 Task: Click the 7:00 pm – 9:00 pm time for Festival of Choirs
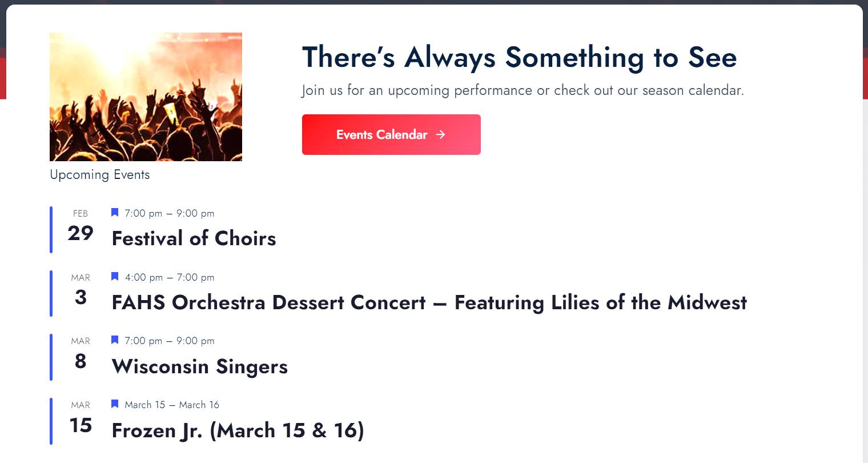pos(170,213)
